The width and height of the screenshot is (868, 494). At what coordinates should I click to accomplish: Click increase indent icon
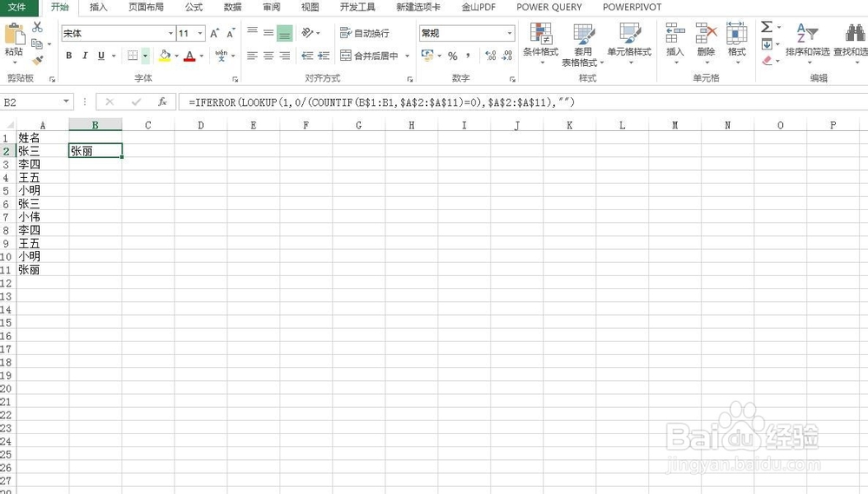point(324,56)
